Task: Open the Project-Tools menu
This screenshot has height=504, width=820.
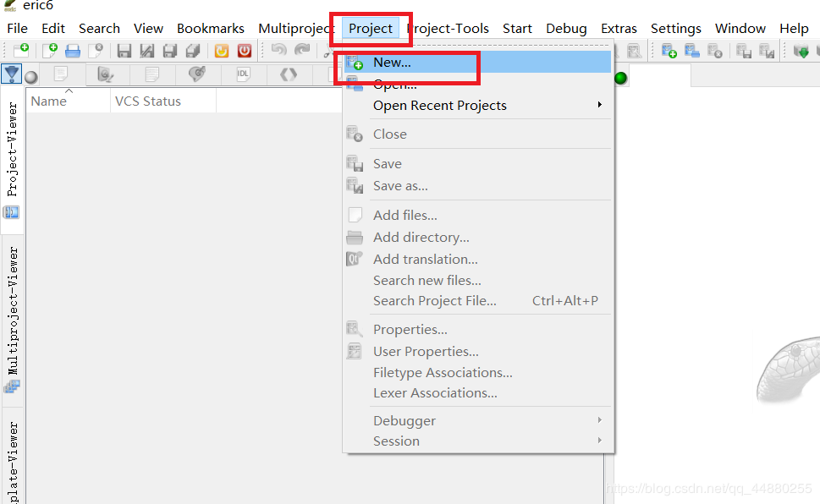Action: pos(448,28)
